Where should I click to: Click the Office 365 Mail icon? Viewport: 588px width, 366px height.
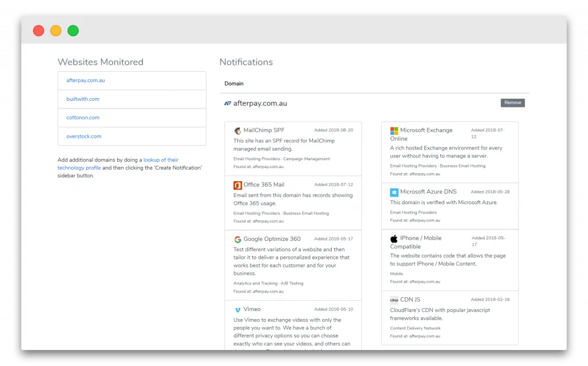238,185
